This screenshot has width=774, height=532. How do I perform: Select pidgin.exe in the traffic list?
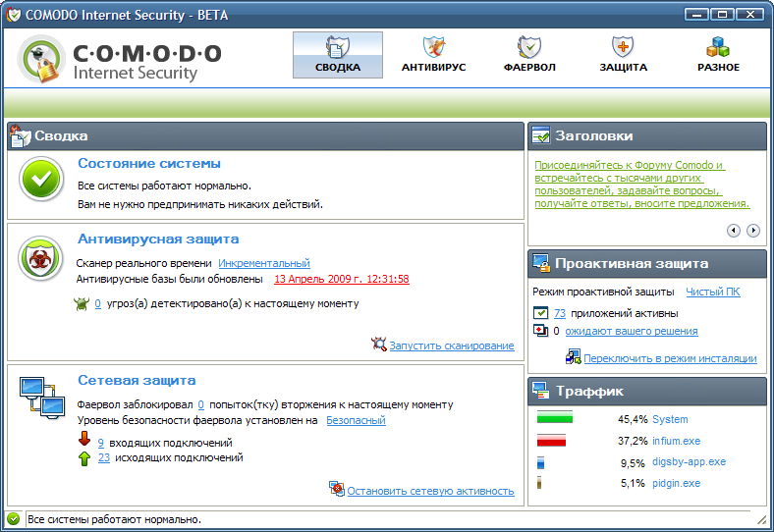pyautogui.click(x=676, y=483)
